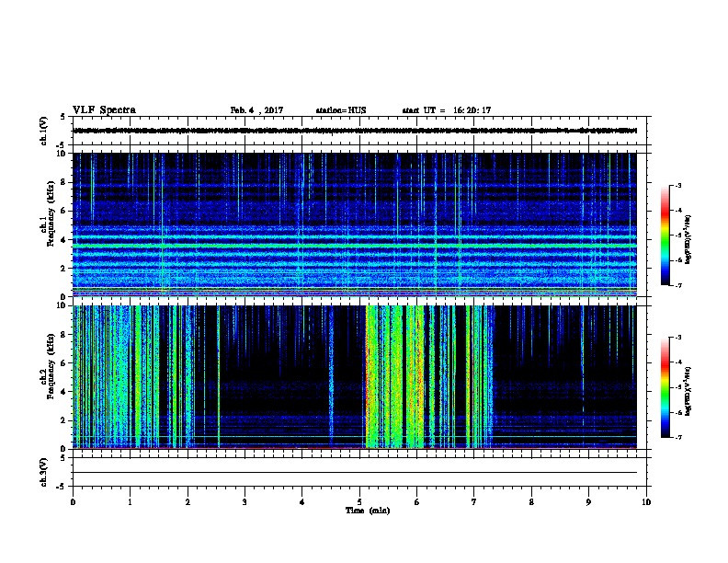The image size is (728, 563).
Task: Click the ch.2 spectrogram color scale bar
Action: pyautogui.click(x=665, y=387)
